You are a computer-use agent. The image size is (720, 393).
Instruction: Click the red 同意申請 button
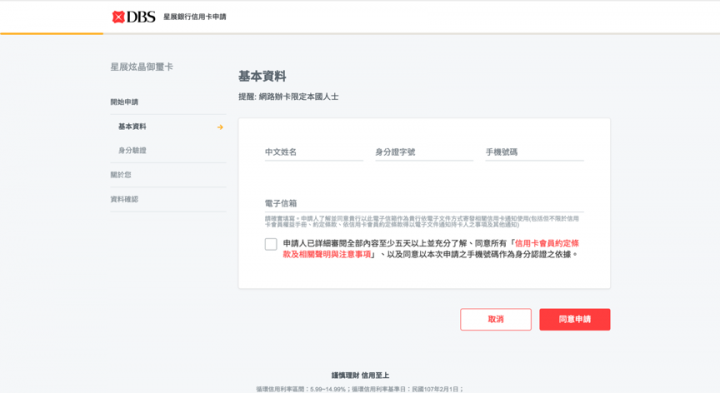(575, 320)
